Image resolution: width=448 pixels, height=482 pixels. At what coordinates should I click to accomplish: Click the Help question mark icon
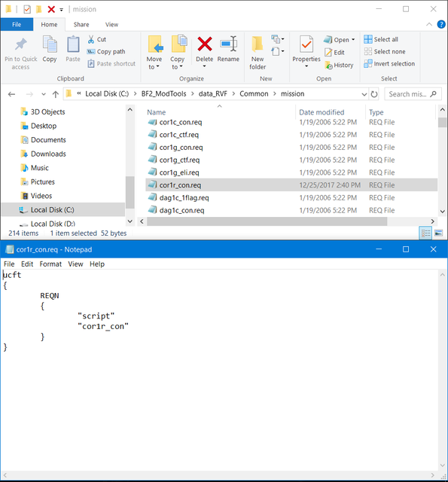[x=441, y=24]
